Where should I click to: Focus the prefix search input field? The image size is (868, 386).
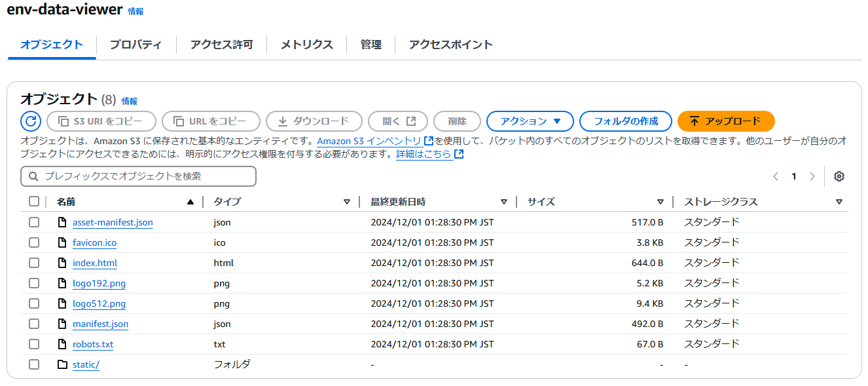click(x=138, y=176)
